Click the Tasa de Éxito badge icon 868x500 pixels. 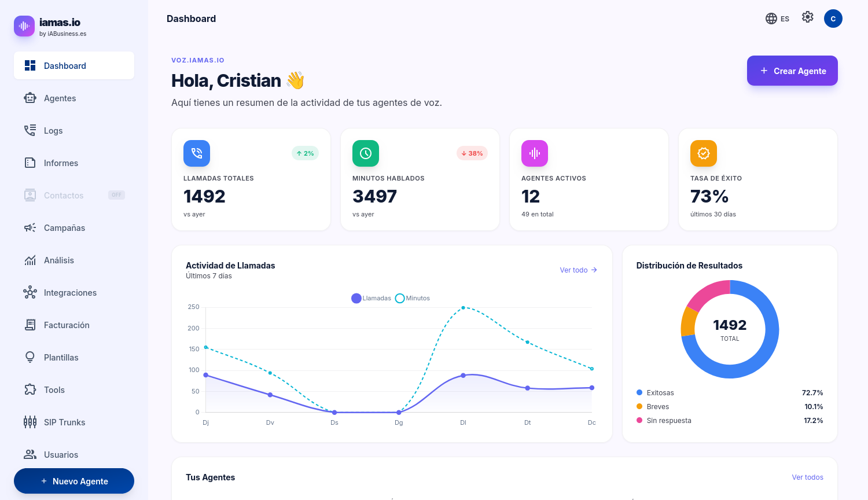[704, 153]
